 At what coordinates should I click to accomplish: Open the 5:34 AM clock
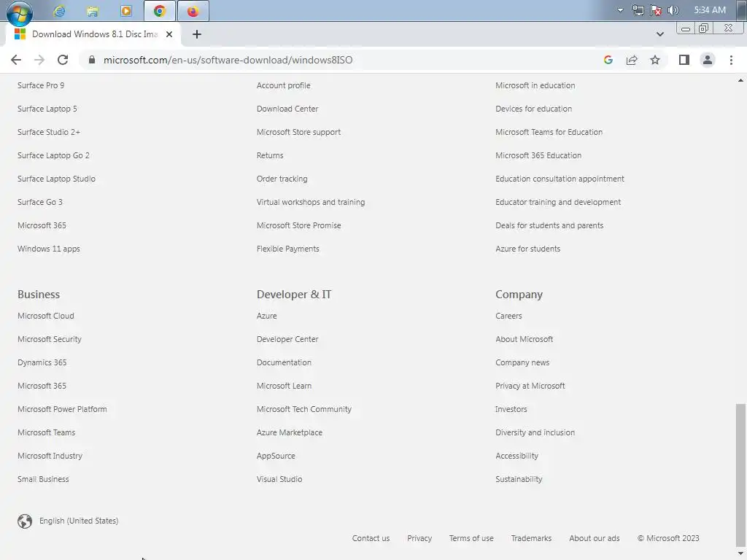click(x=709, y=10)
